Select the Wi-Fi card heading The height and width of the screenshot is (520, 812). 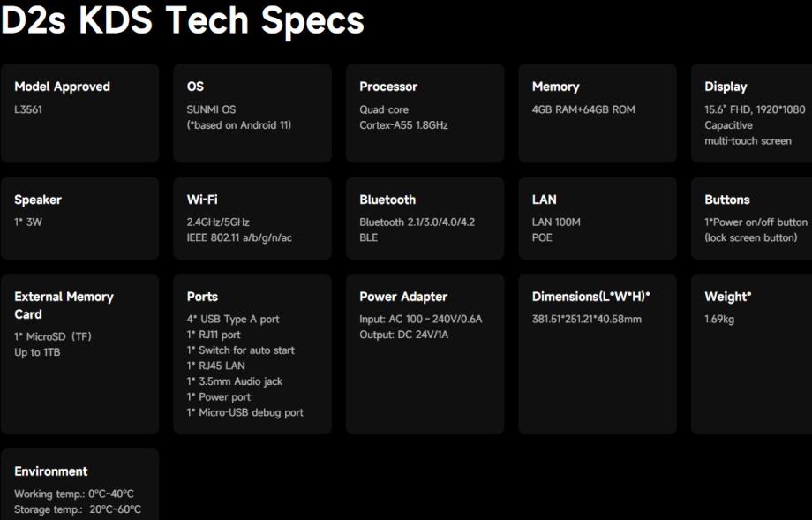click(202, 200)
